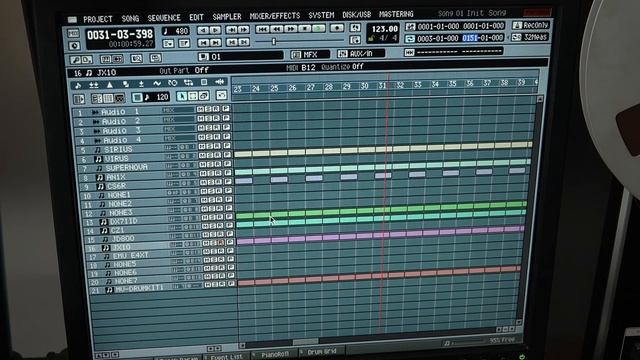Click the icon right of the tool group
This screenshot has width=640, height=360.
point(221,95)
